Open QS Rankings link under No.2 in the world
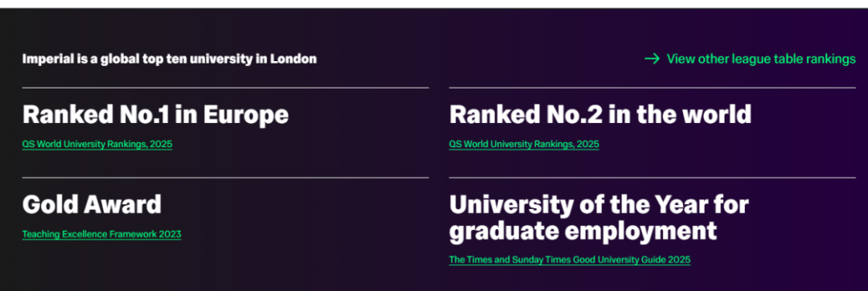Viewport: 868px width, 291px height. coord(524,145)
